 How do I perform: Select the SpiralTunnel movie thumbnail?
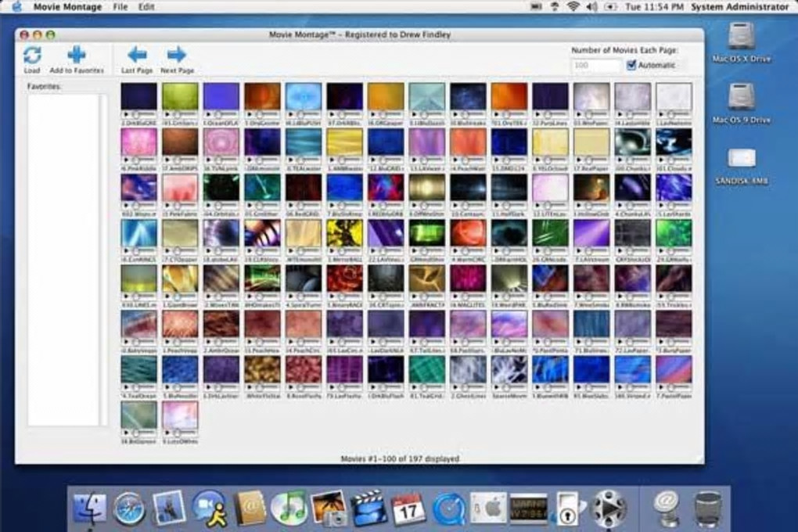pyautogui.click(x=304, y=278)
